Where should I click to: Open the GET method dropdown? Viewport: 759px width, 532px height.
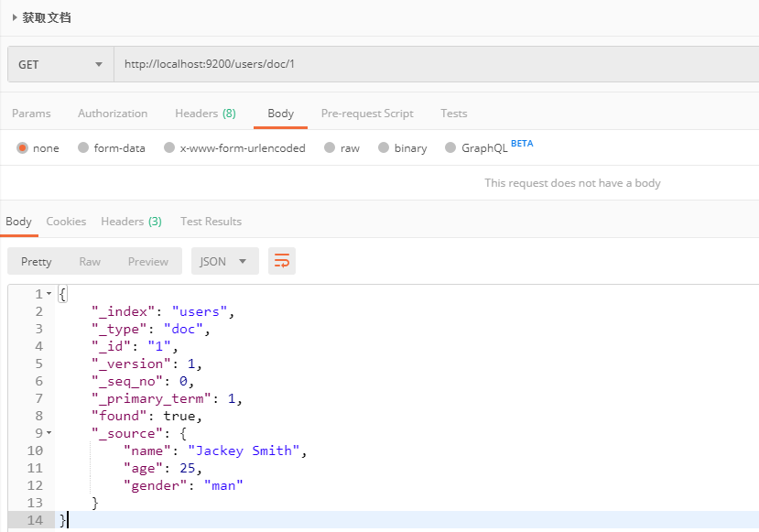coord(60,64)
